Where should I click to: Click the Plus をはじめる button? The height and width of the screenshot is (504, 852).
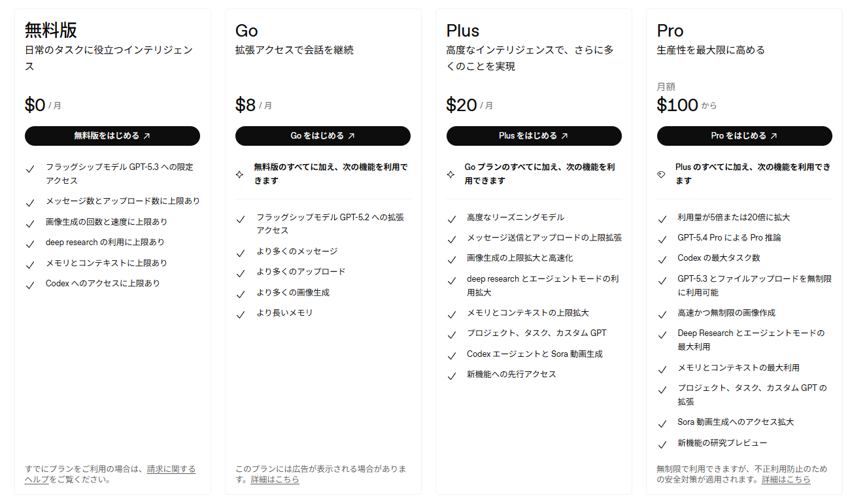534,136
